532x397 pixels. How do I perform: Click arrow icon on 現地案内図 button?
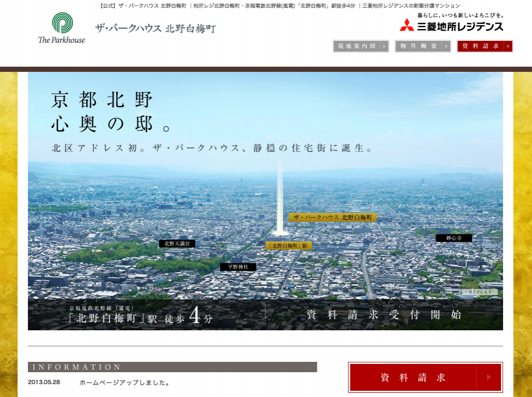pos(384,47)
